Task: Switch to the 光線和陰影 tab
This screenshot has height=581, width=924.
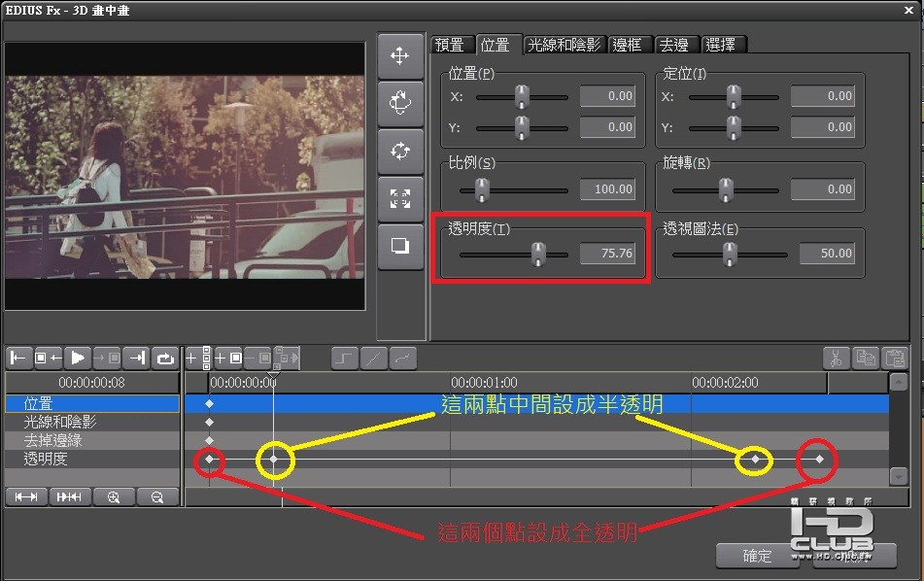Action: pos(564,45)
